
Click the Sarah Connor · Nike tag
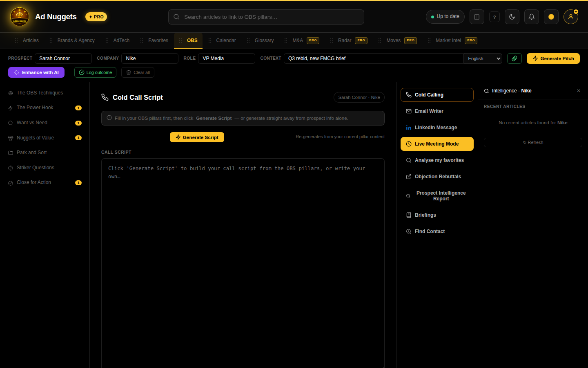tap(359, 97)
